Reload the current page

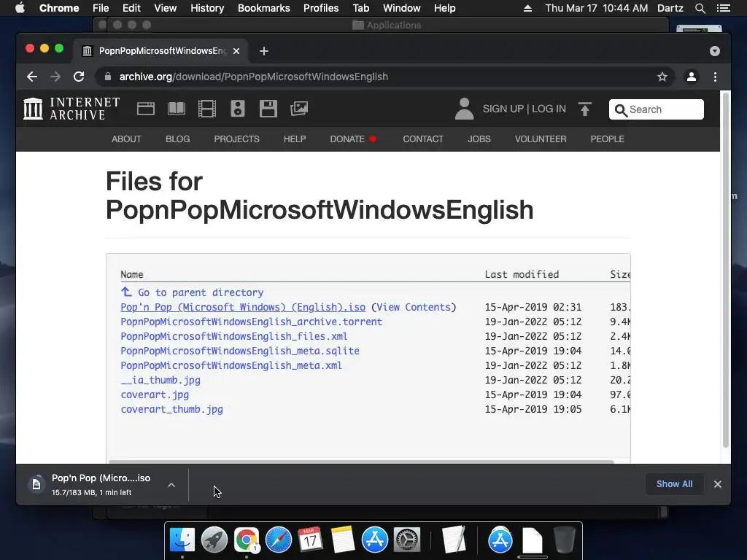click(79, 77)
